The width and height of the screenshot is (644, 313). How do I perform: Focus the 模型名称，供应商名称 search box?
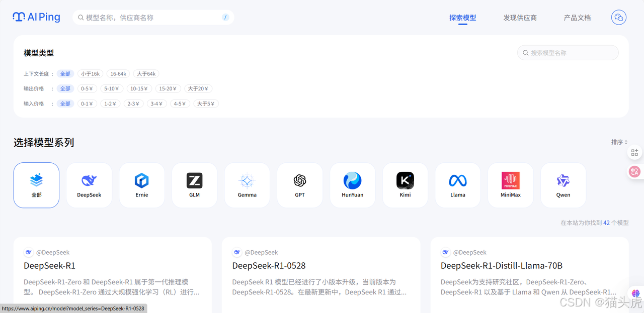(153, 18)
